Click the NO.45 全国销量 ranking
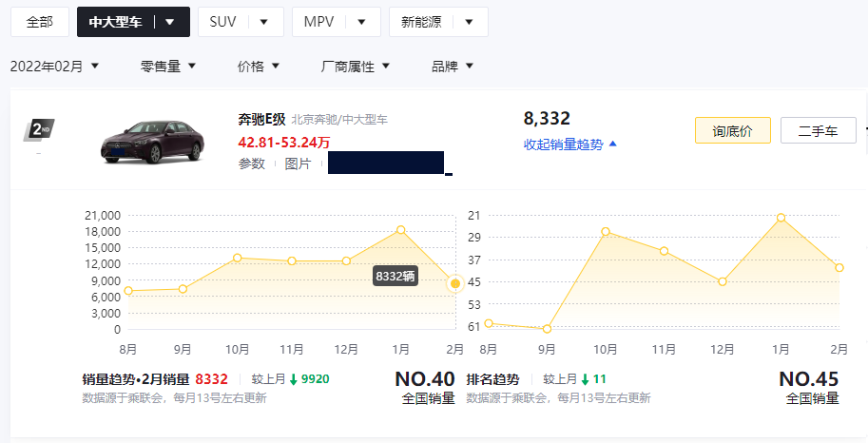868x443 pixels. (809, 388)
